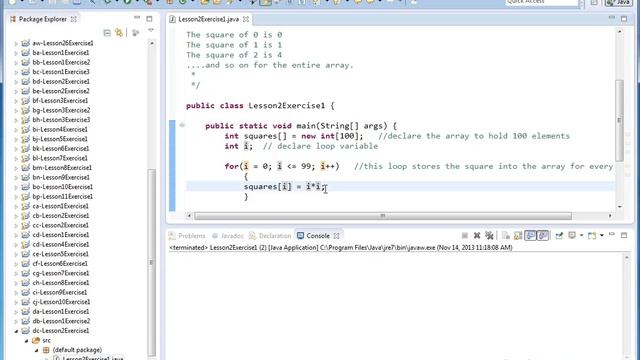
Task: Click the terminated launch description in console
Action: point(340,248)
